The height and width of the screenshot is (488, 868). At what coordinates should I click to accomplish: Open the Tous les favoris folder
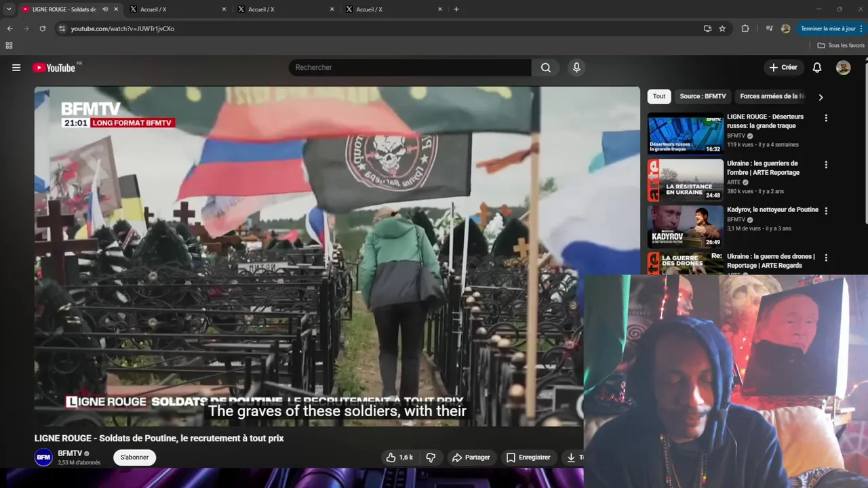coord(841,45)
